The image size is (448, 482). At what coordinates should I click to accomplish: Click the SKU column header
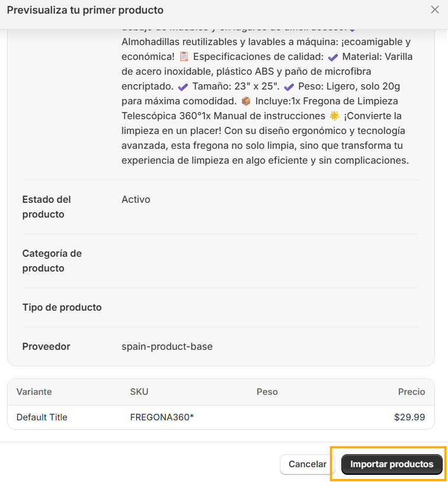click(x=139, y=392)
